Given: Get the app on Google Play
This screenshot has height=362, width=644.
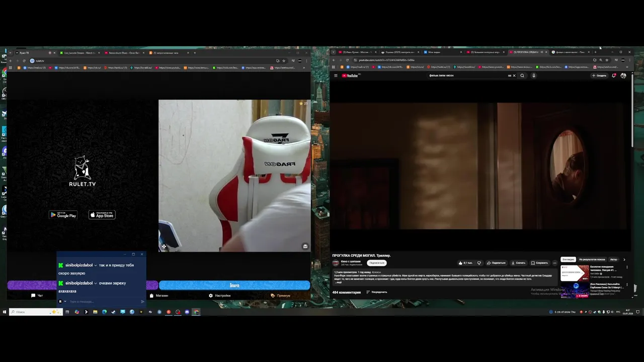Looking at the screenshot, I should point(63,215).
